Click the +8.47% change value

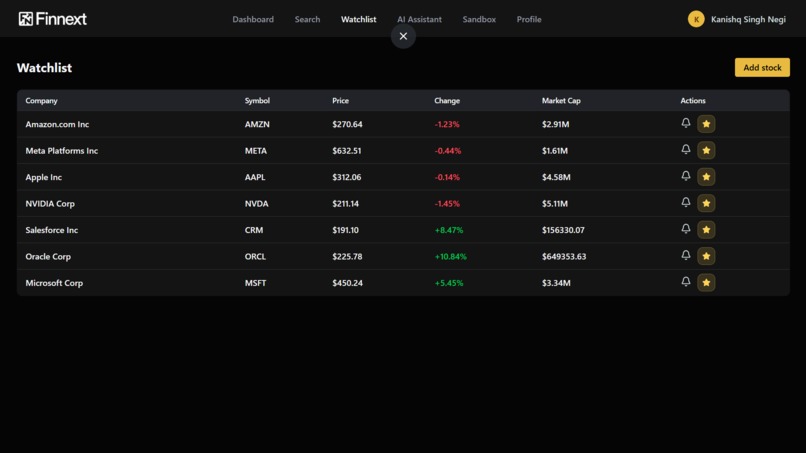449,230
